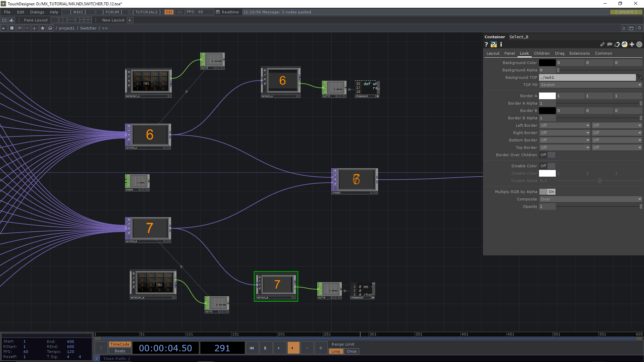Image resolution: width=644 pixels, height=362 pixels.
Task: Switch to the Extensions parameter tab
Action: coord(580,53)
